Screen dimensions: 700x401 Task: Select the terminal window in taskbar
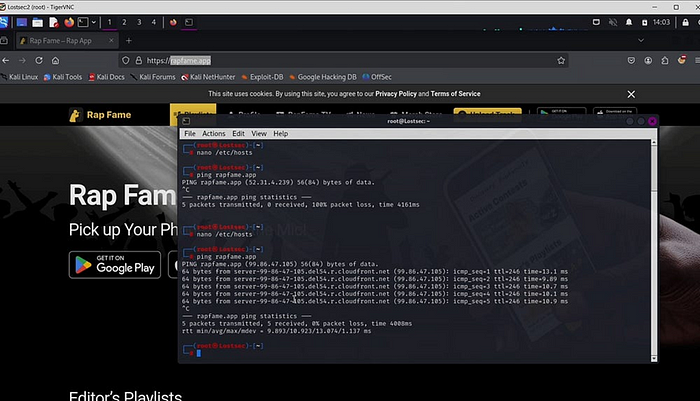click(189, 22)
